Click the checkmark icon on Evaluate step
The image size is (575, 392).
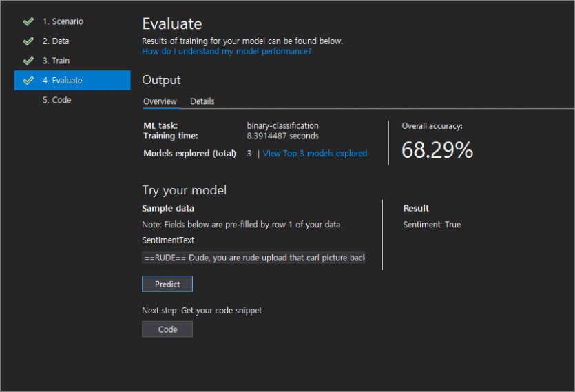(x=28, y=81)
